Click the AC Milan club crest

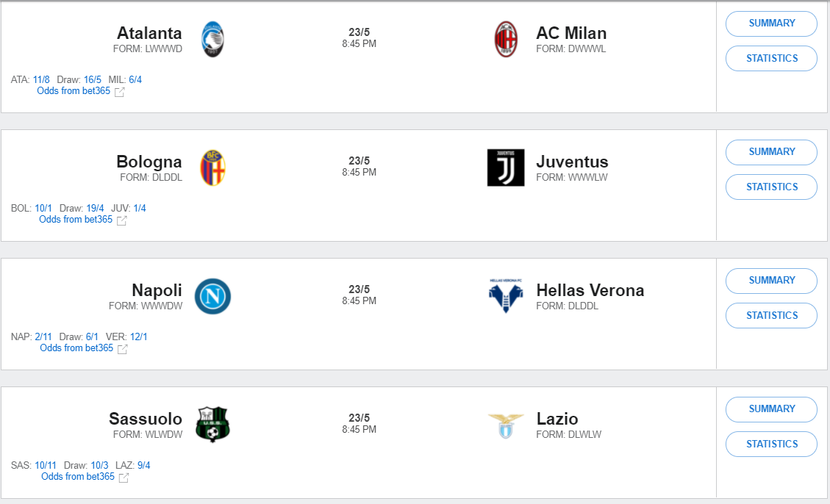506,40
